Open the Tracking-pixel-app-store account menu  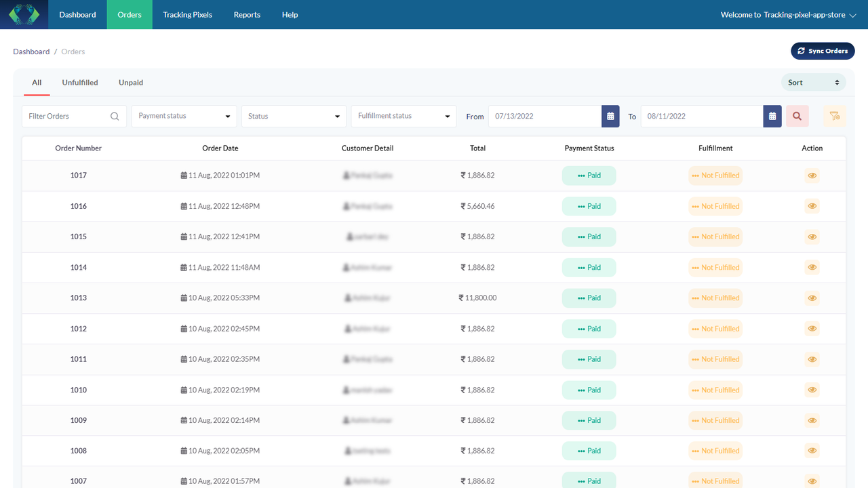pos(788,14)
